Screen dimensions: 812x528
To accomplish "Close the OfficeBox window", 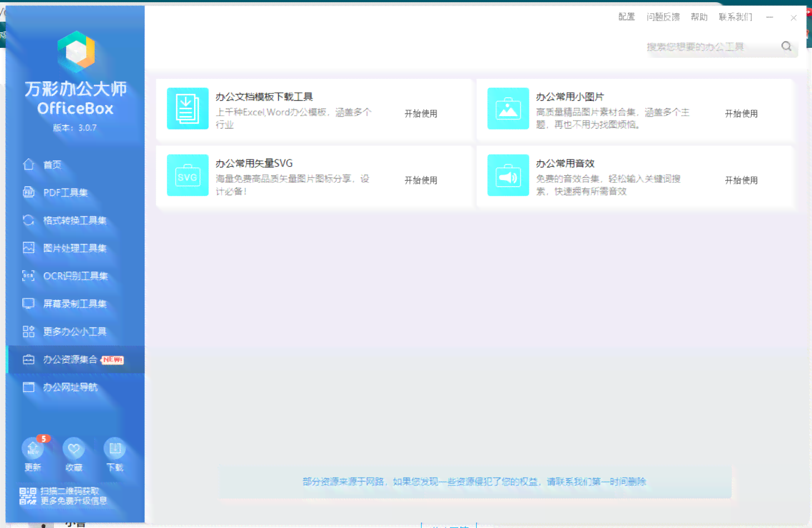I will [x=794, y=18].
